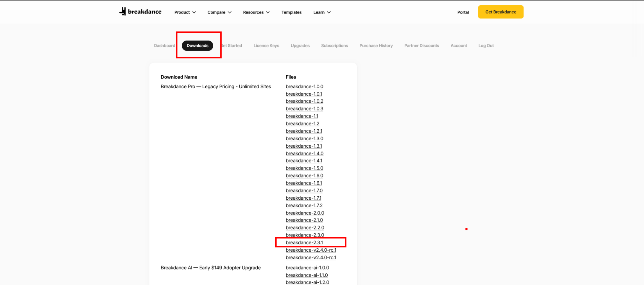The image size is (644, 285).
Task: Open the Get Started tab
Action: click(x=231, y=45)
